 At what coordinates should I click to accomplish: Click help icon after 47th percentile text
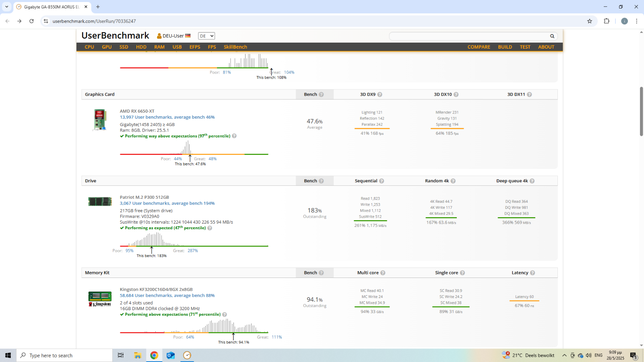click(x=210, y=228)
